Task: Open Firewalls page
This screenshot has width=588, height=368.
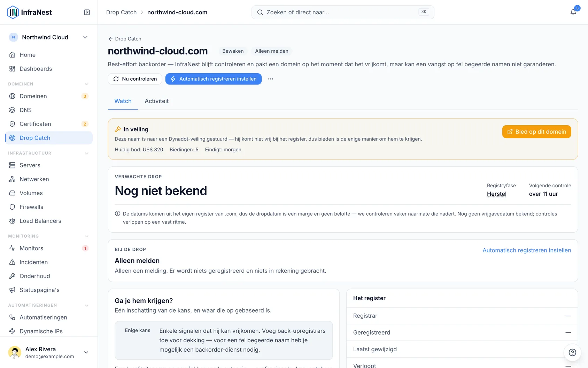Action: 49,207
